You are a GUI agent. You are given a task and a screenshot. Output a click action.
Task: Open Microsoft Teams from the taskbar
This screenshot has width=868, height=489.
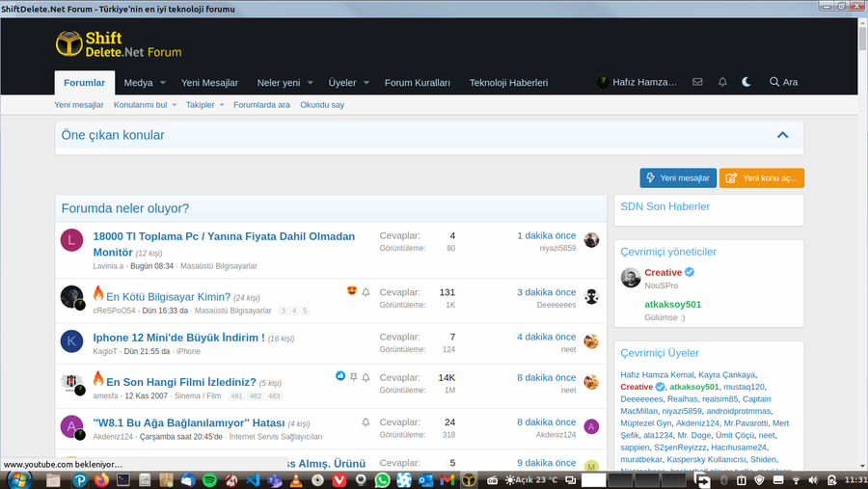pos(274,480)
